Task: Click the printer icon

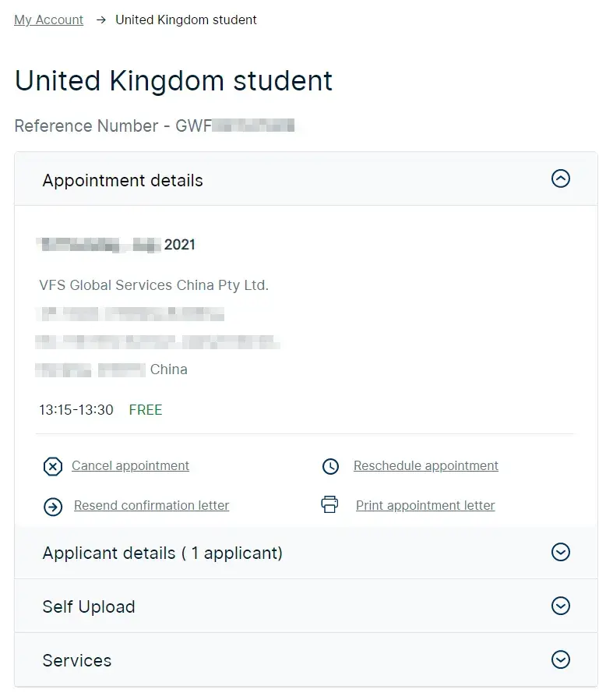Action: (x=330, y=505)
